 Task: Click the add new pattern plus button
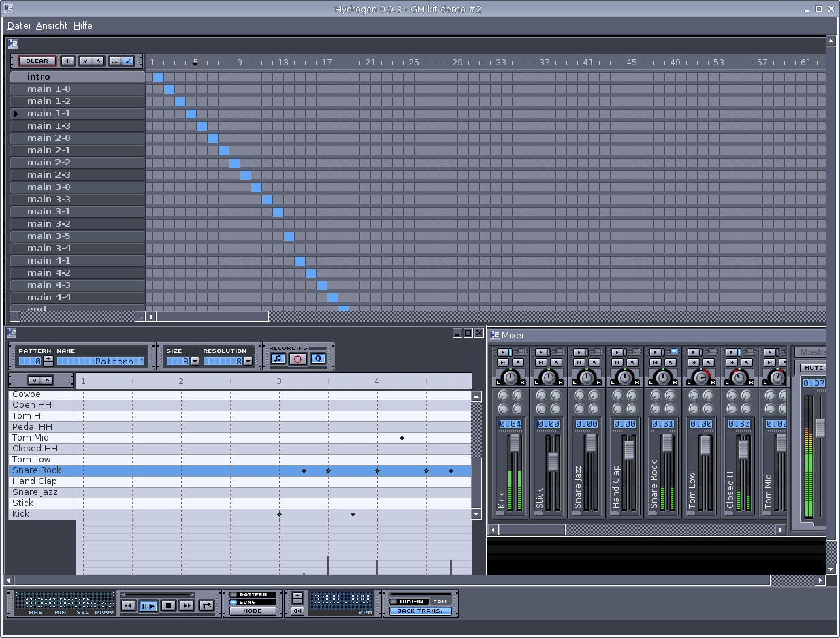[x=68, y=61]
